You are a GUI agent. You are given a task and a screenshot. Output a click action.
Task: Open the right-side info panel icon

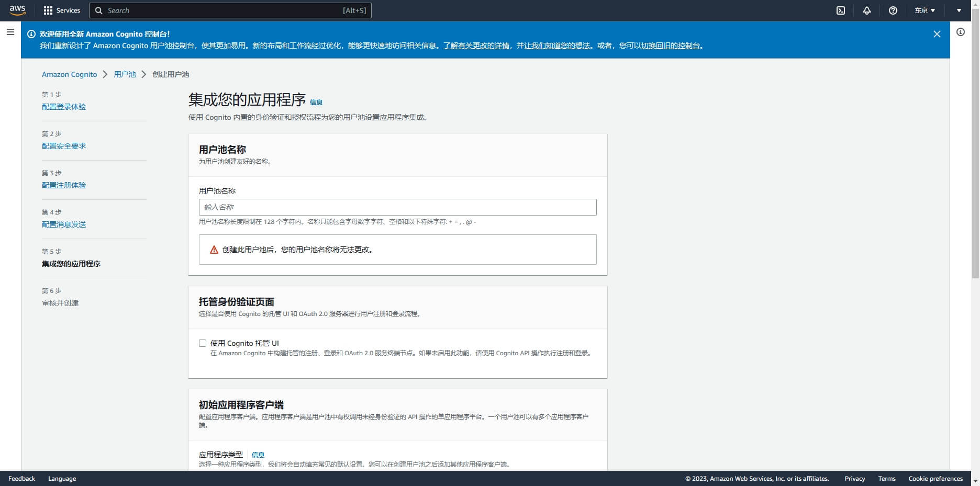click(x=961, y=32)
